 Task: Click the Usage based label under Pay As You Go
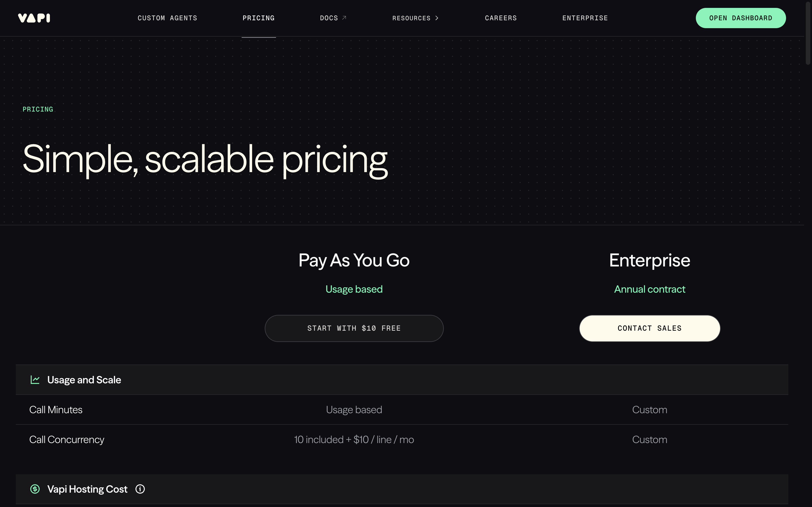[354, 289]
